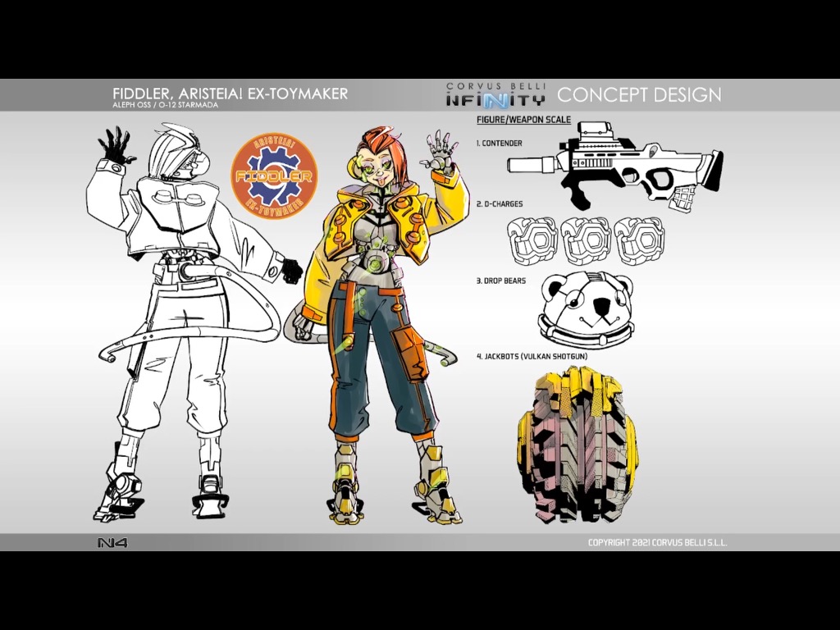
Task: Click the Fiddler Ex-Toymaker round badge logo
Action: click(274, 176)
